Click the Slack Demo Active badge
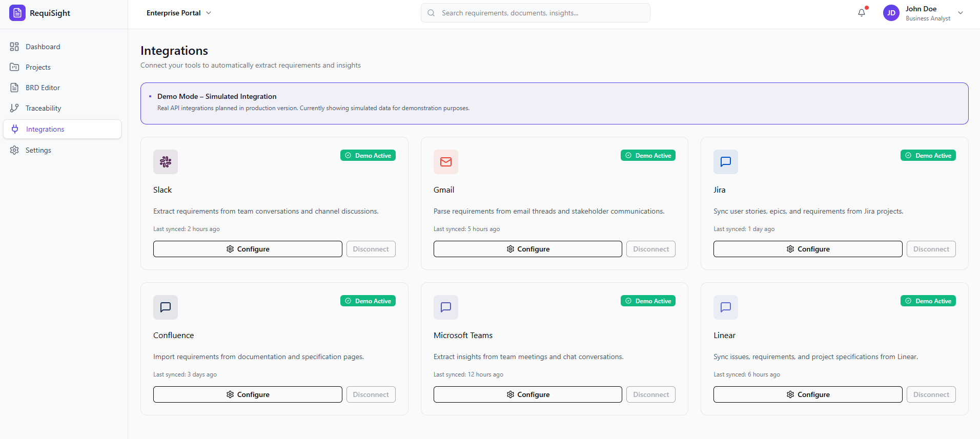This screenshot has width=980, height=439. coord(368,155)
